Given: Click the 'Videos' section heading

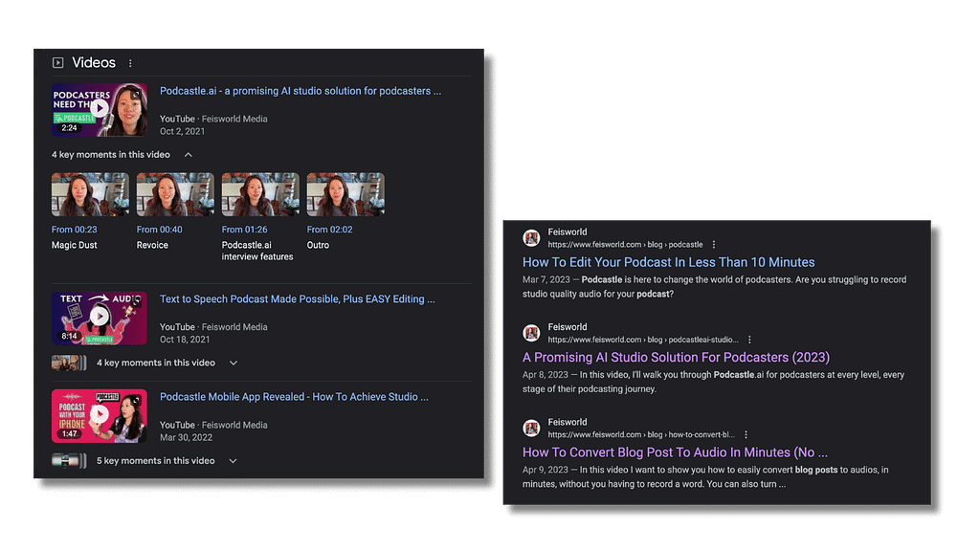Looking at the screenshot, I should pos(94,62).
